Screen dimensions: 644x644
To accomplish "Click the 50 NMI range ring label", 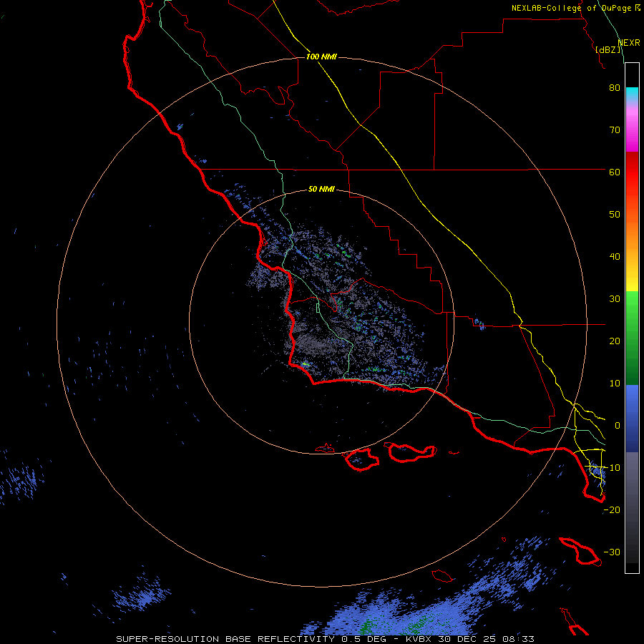I will point(321,190).
